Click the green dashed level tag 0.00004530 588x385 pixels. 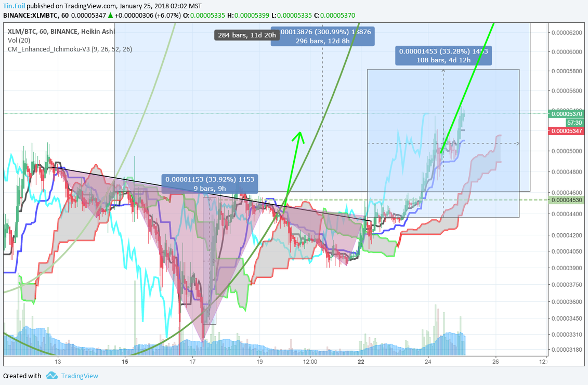(x=567, y=200)
